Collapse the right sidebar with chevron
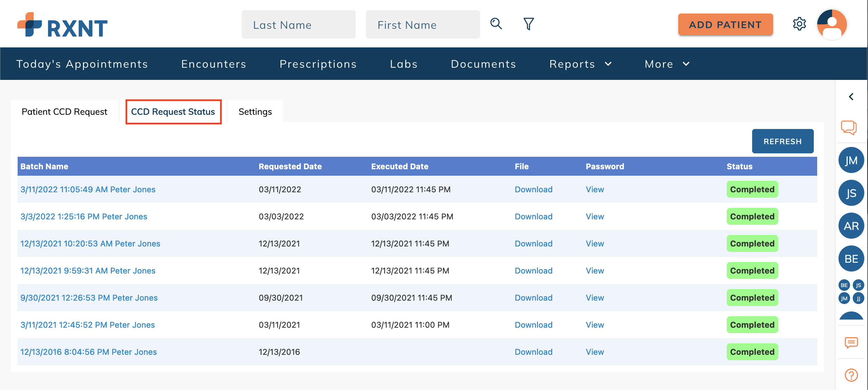This screenshot has width=868, height=390. pos(851,97)
